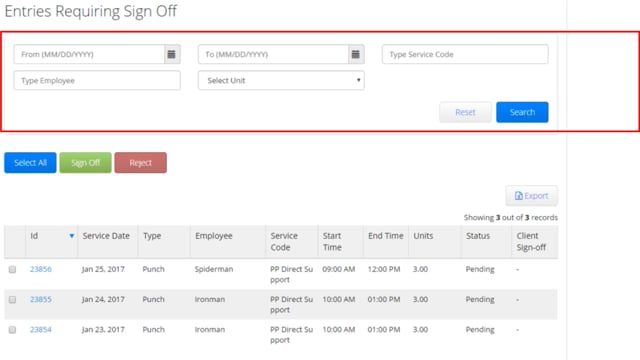Screen dimensions: 640x360
Task: Click the Jan 25, 2017 date cell
Action: click(103, 269)
